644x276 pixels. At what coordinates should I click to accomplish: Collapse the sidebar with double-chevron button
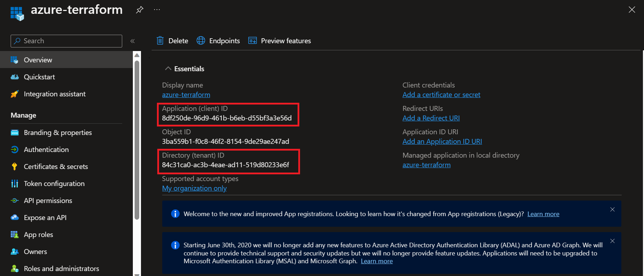(132, 41)
